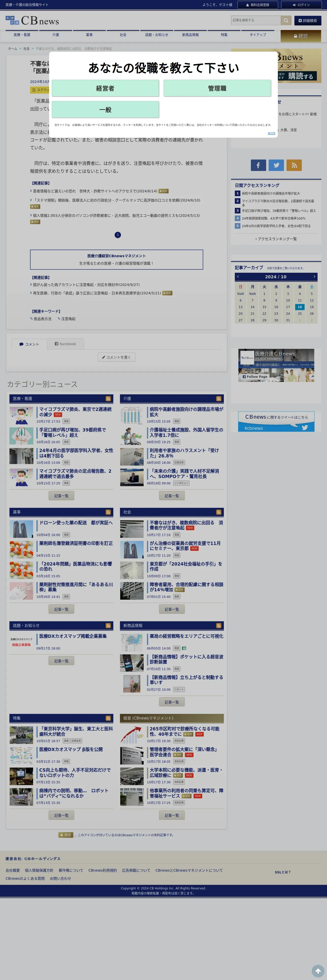Open the 薬事 nav menu
This screenshot has height=980, width=327.
89,35
